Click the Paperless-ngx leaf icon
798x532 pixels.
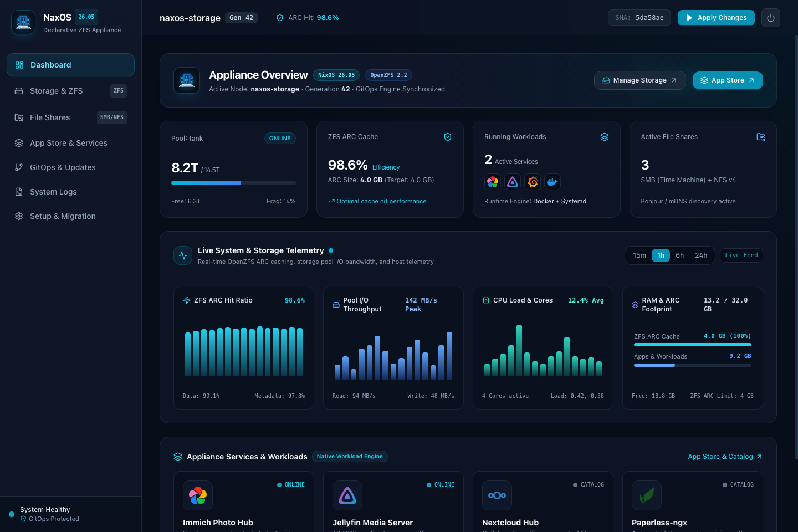pos(647,495)
